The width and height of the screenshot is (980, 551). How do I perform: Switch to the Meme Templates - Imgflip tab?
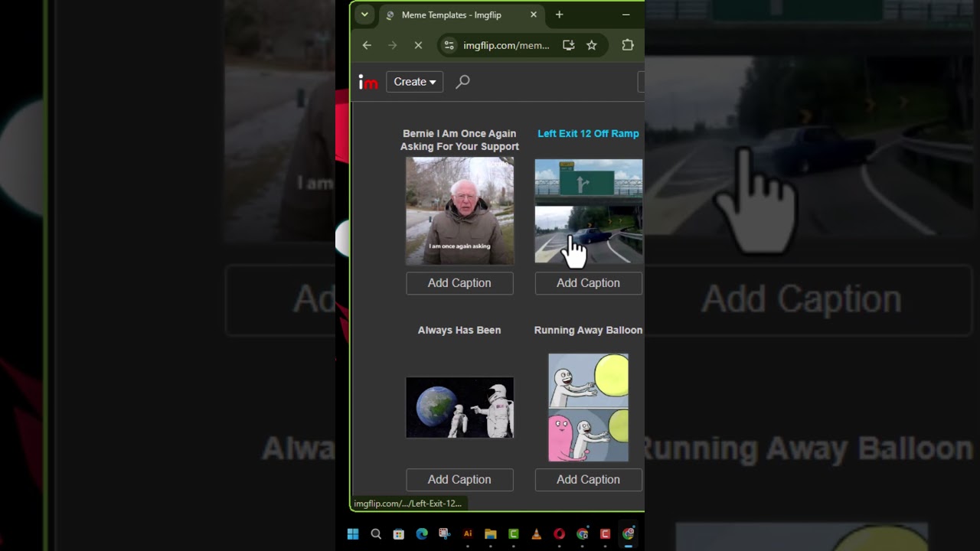[x=462, y=15]
